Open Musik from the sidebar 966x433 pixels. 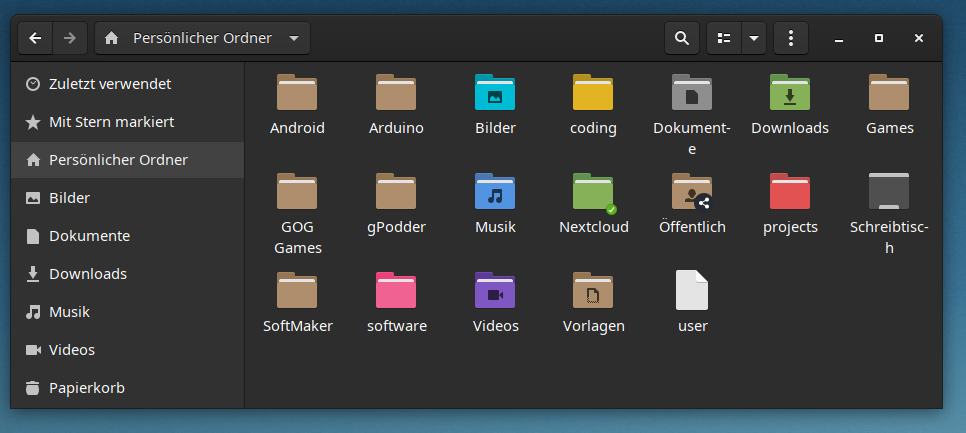128,312
